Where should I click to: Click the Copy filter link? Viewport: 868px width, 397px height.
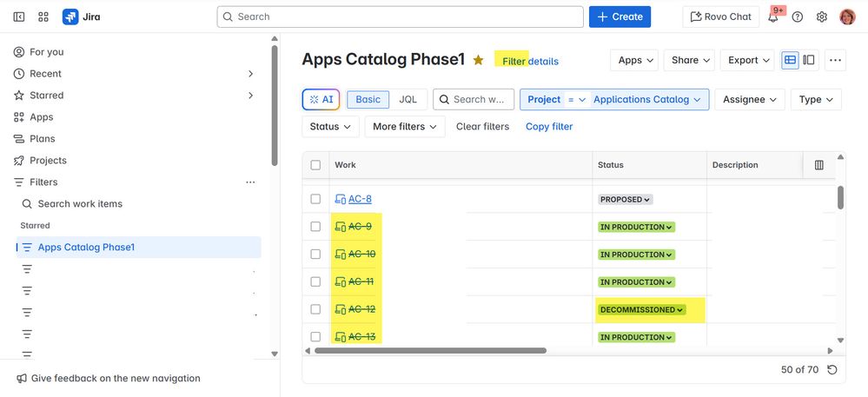549,126
